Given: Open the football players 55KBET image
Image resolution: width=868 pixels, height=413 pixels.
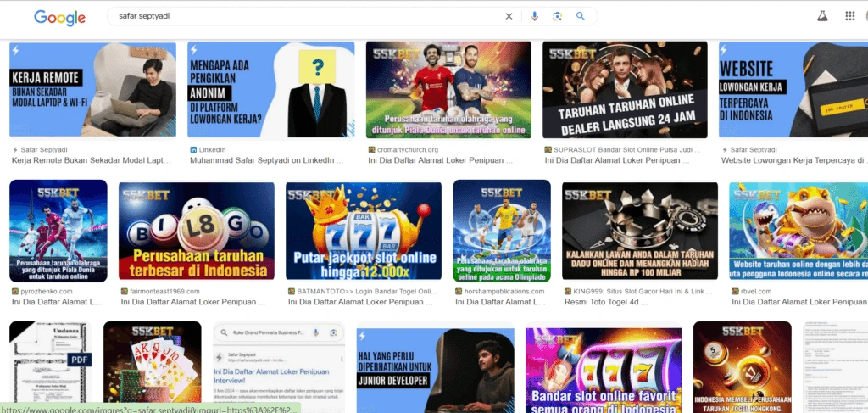Looking at the screenshot, I should pos(448,90).
